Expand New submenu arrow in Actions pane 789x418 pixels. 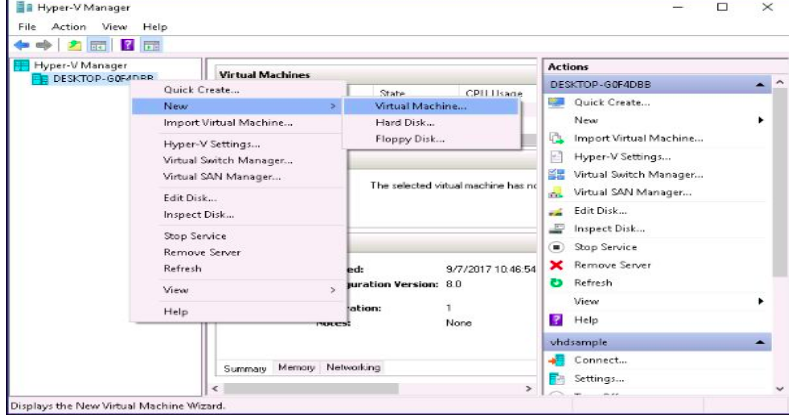(x=761, y=120)
